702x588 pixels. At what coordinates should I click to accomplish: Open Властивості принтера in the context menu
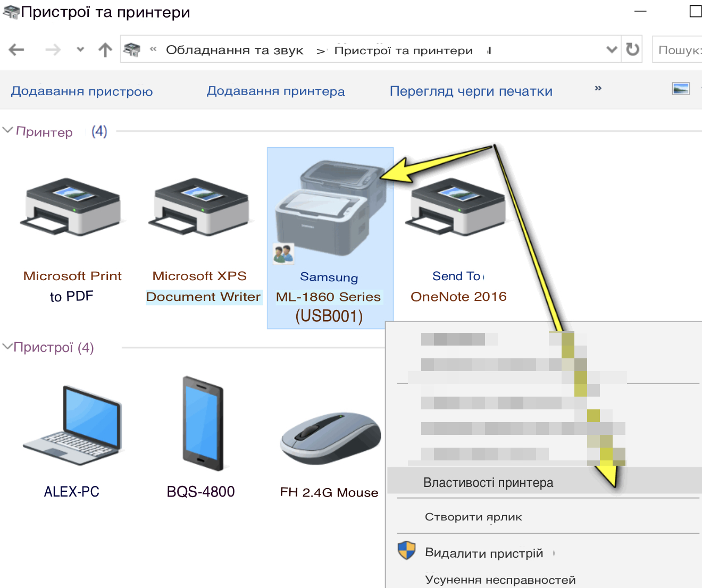click(x=545, y=481)
